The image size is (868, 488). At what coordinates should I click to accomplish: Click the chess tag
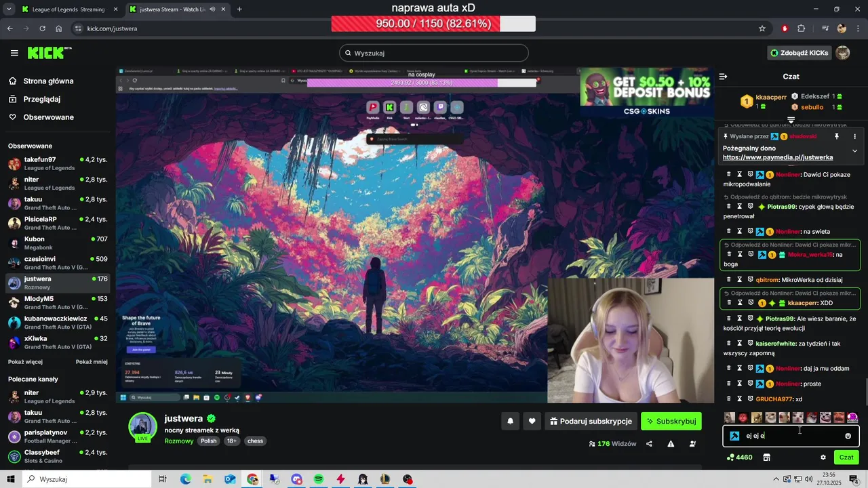255,441
